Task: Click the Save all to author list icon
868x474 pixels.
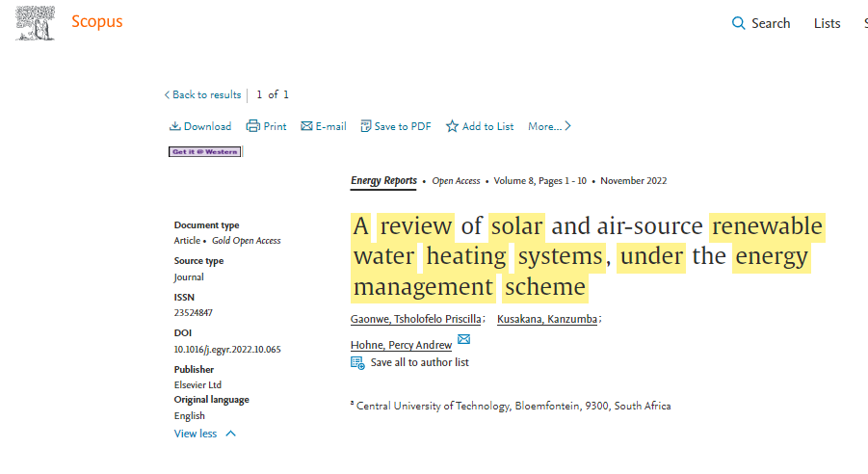Action: pos(357,362)
